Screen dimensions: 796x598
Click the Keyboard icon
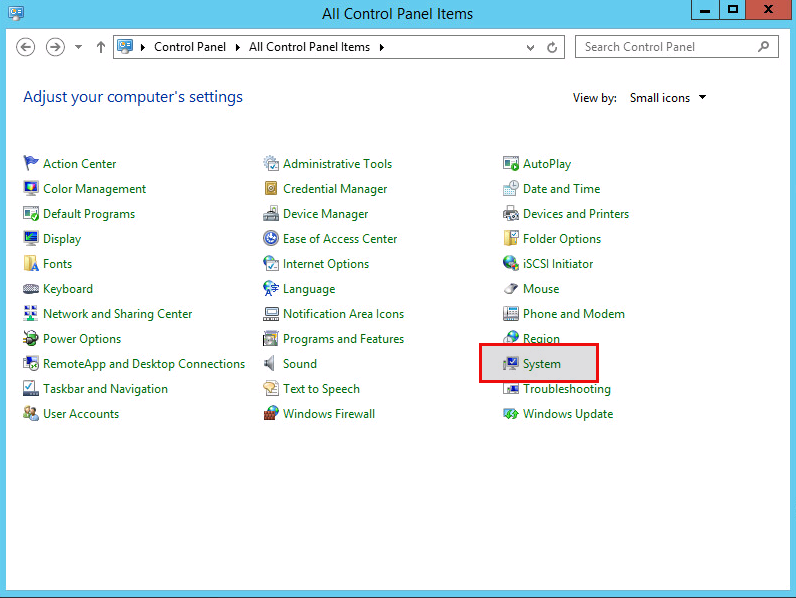click(x=31, y=289)
